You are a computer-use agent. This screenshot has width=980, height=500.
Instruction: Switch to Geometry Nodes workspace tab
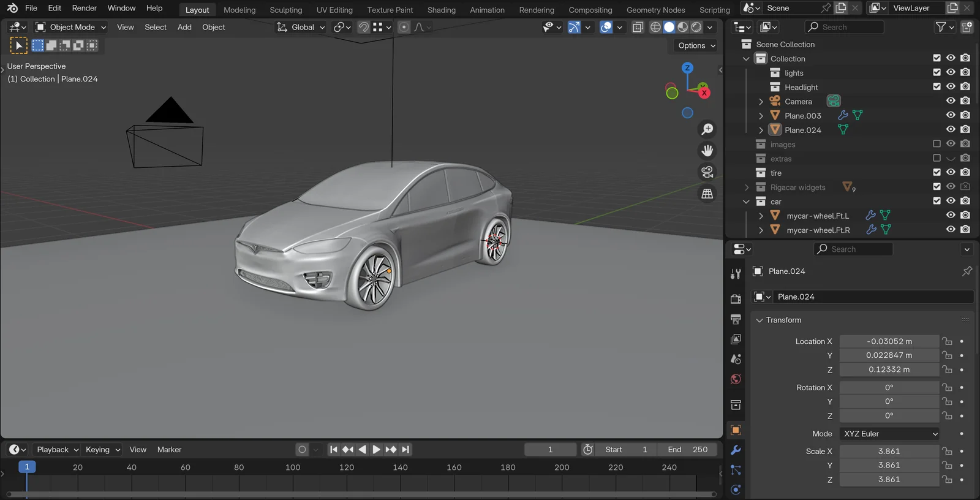pyautogui.click(x=656, y=10)
